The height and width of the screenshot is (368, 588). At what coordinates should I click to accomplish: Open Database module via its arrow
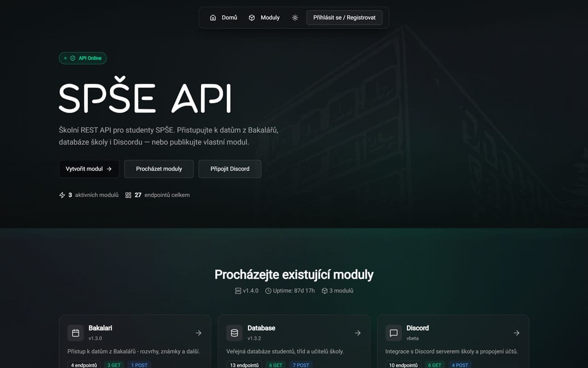[358, 333]
